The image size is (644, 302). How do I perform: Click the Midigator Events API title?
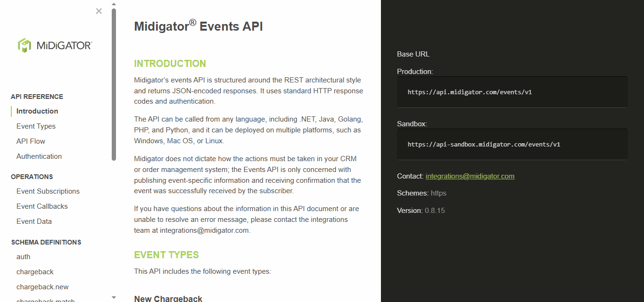click(198, 26)
